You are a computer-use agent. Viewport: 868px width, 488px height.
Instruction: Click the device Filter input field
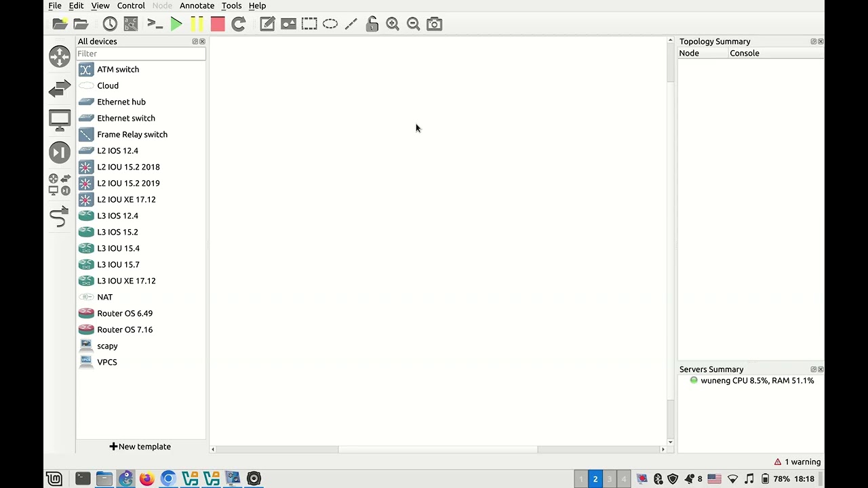tap(140, 54)
